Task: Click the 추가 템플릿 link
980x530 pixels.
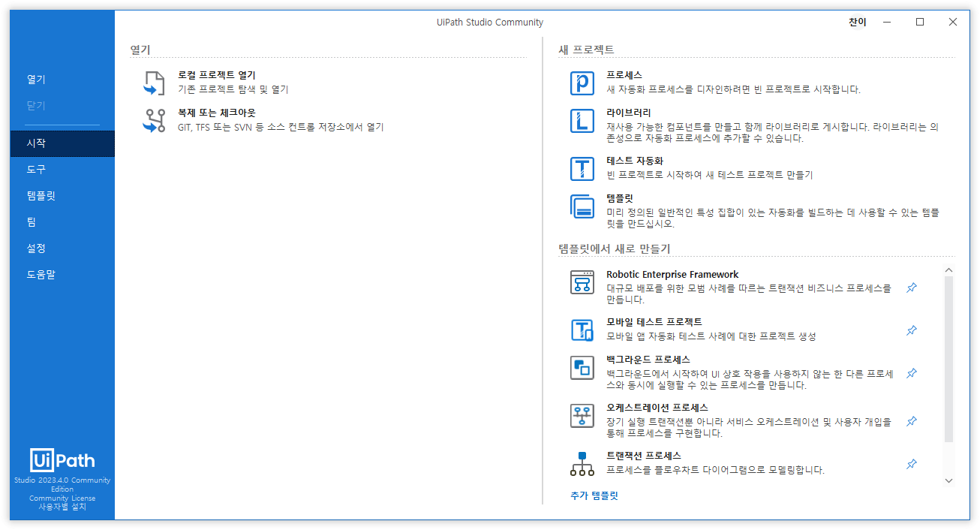Action: tap(594, 495)
